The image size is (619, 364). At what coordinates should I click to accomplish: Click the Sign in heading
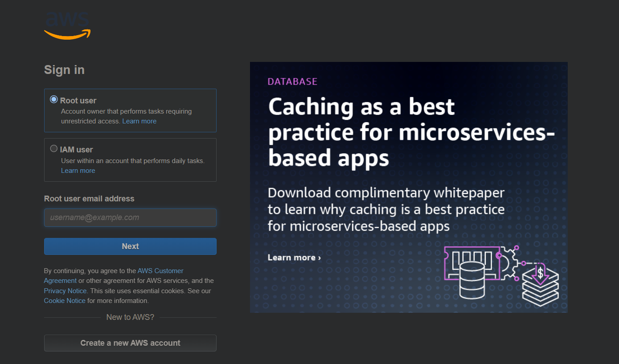(64, 70)
